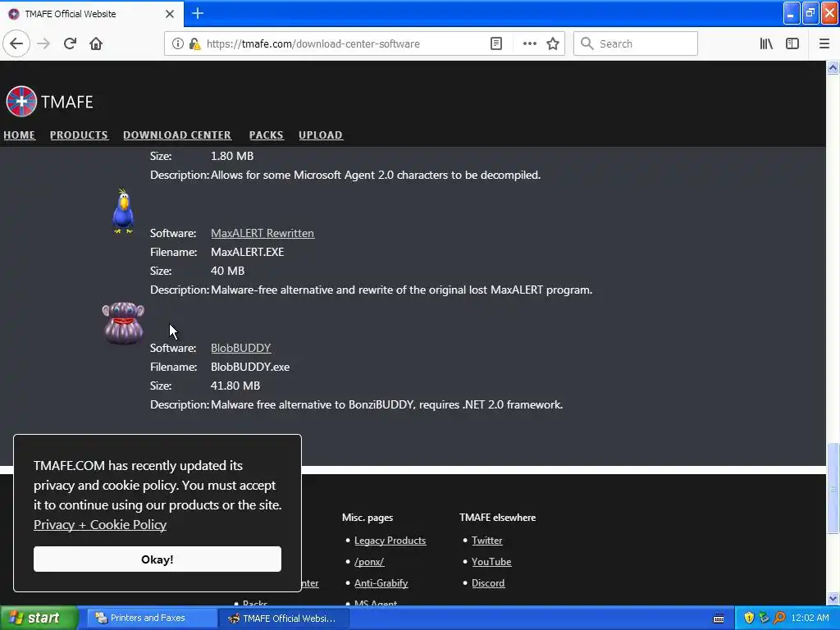The width and height of the screenshot is (840, 630).
Task: Select the TMAFE Official Website tab
Action: click(x=91, y=13)
